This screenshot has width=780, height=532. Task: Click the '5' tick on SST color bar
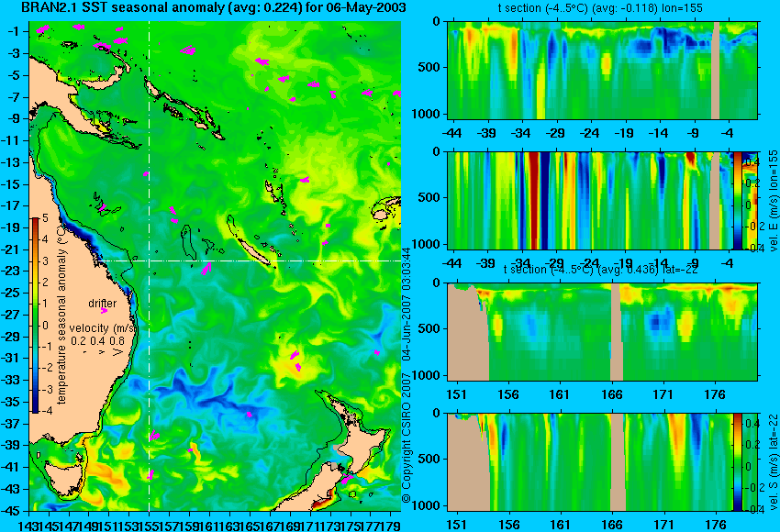pyautogui.click(x=45, y=217)
